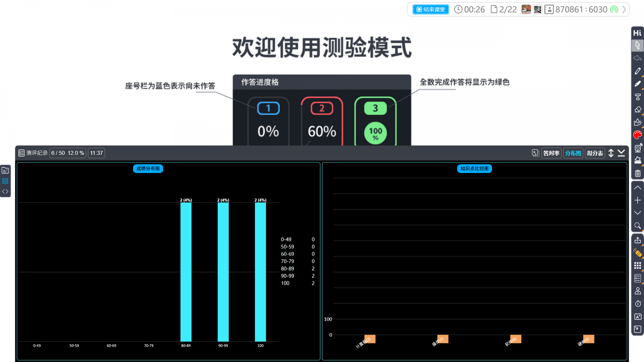
Task: Open the shapes tool
Action: (638, 122)
